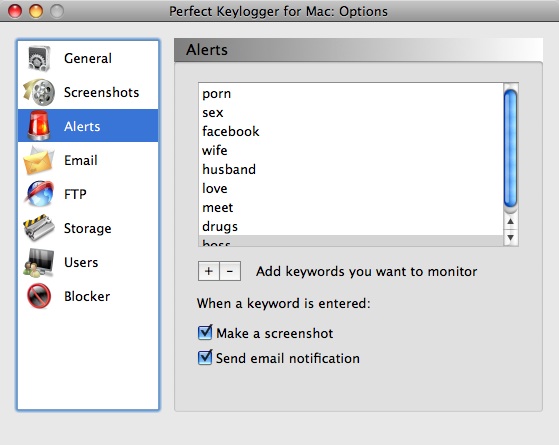Viewport: 559px width, 445px height.
Task: Click the FTP globe icon
Action: click(x=39, y=194)
